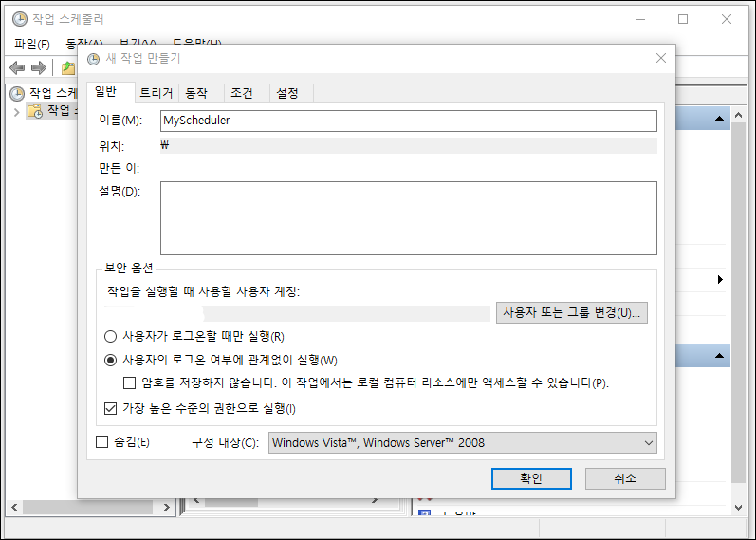This screenshot has height=540, width=756.
Task: Select 사용자의 로그온 여부에 관계없이 실행 option
Action: (110, 361)
